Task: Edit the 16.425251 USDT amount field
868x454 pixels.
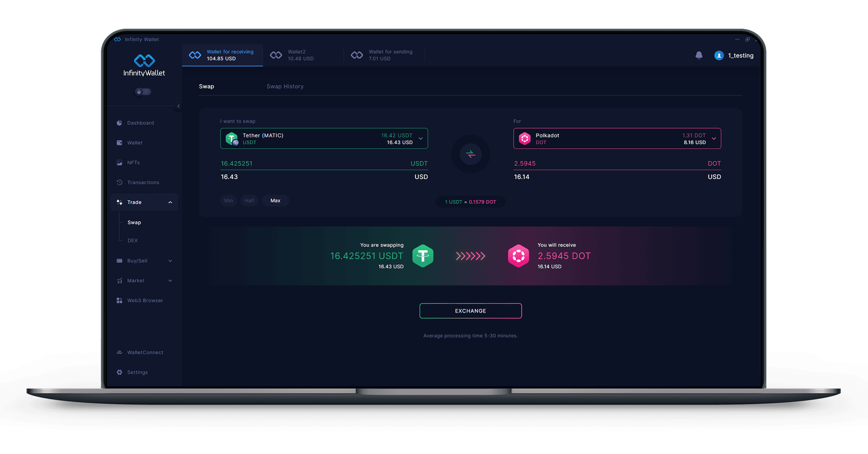Action: pyautogui.click(x=324, y=163)
